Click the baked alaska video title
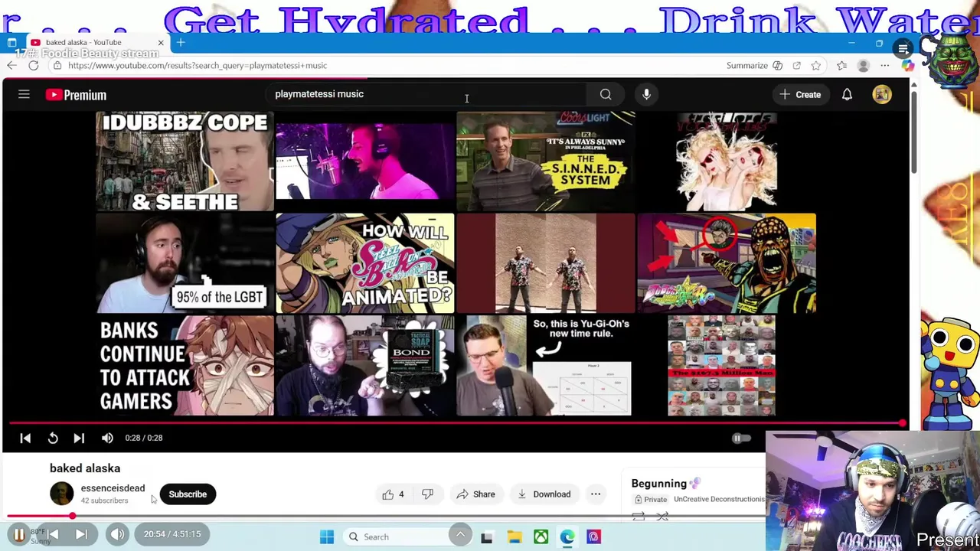 [85, 468]
